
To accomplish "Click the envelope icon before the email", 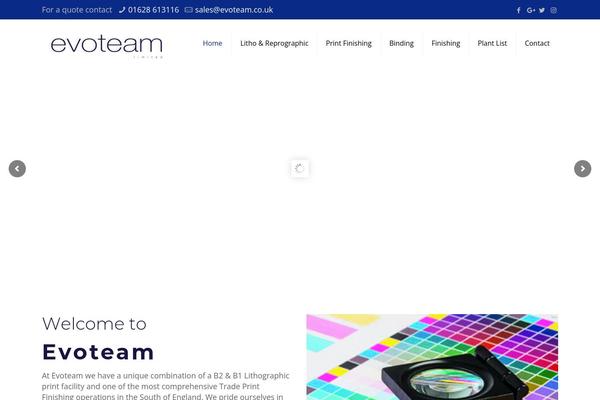I will [188, 10].
